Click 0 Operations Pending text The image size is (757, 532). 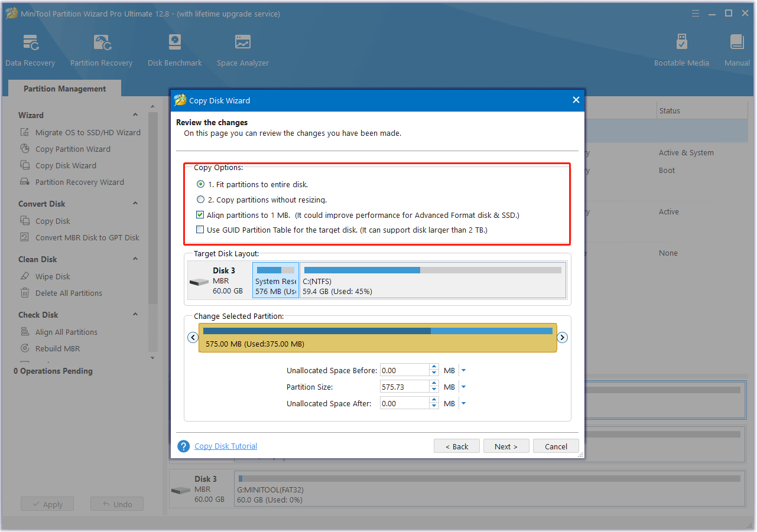click(x=53, y=371)
